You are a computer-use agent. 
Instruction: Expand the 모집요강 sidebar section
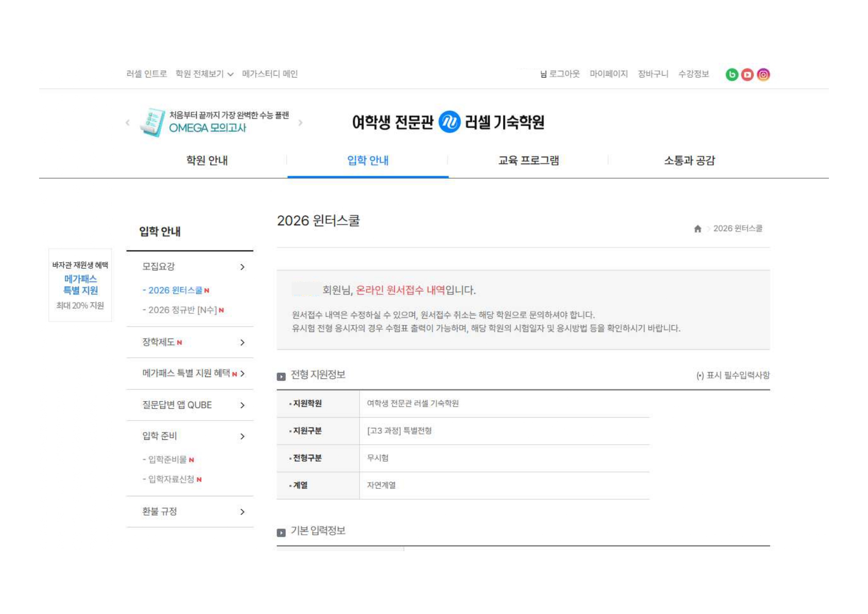242,267
